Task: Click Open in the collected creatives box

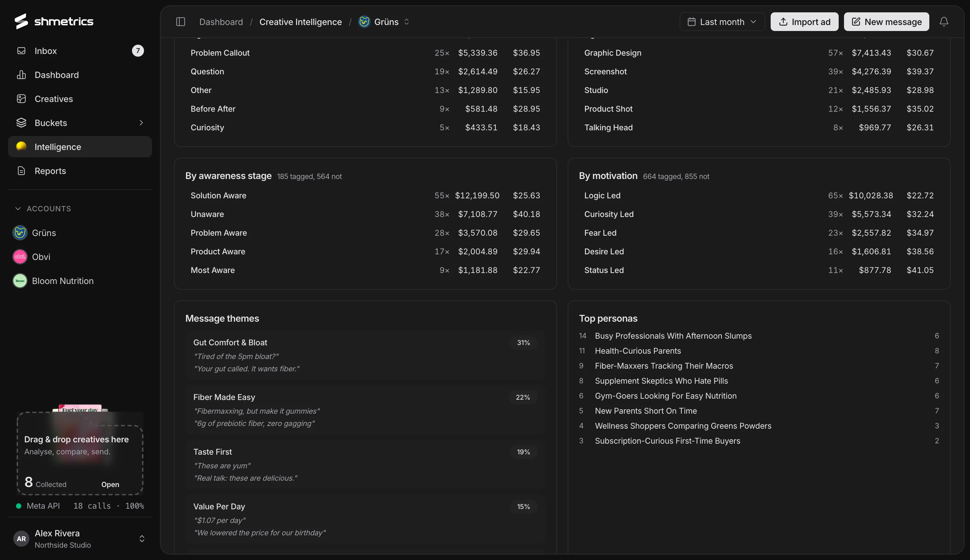Action: coord(110,484)
